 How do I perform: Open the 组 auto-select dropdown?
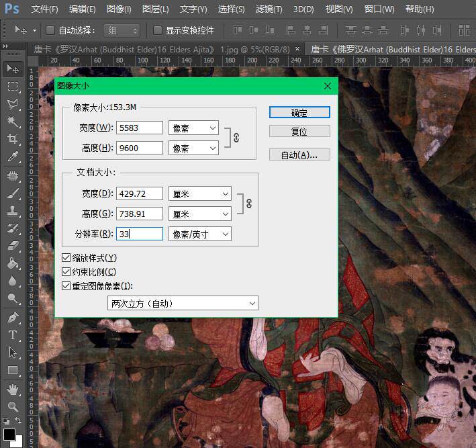coord(122,30)
